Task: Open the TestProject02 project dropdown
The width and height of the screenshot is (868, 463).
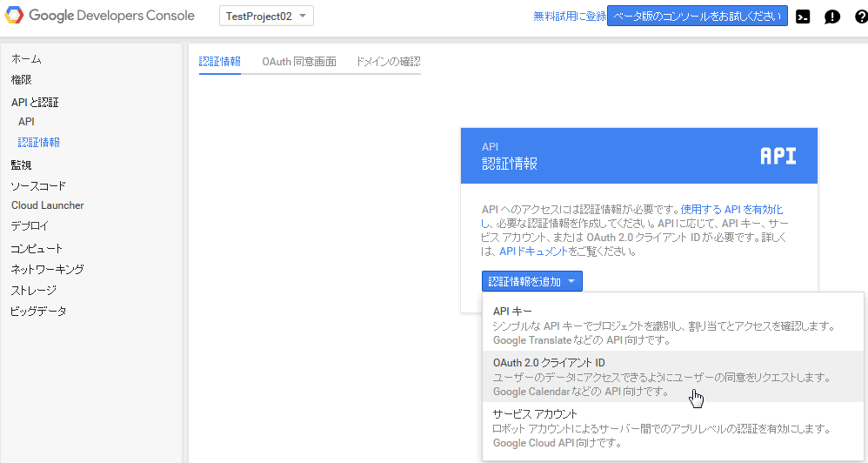Action: click(x=266, y=16)
